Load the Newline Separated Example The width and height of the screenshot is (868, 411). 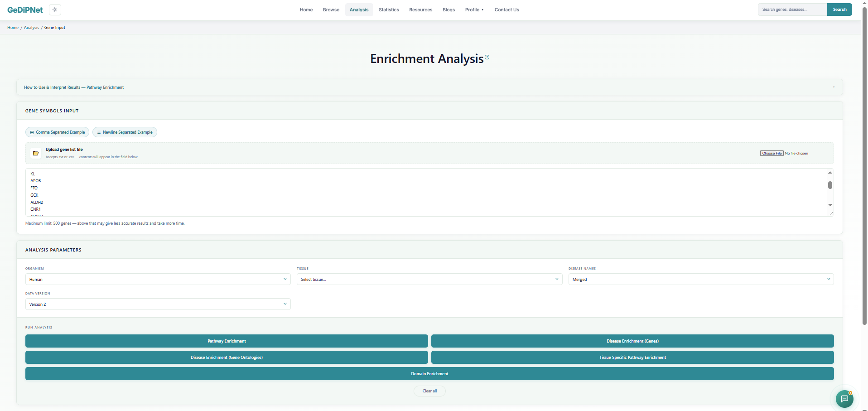point(125,132)
